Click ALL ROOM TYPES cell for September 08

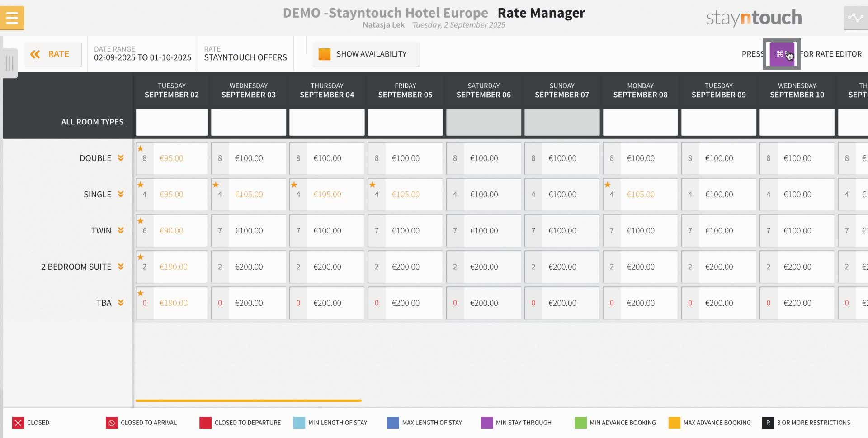[640, 122]
